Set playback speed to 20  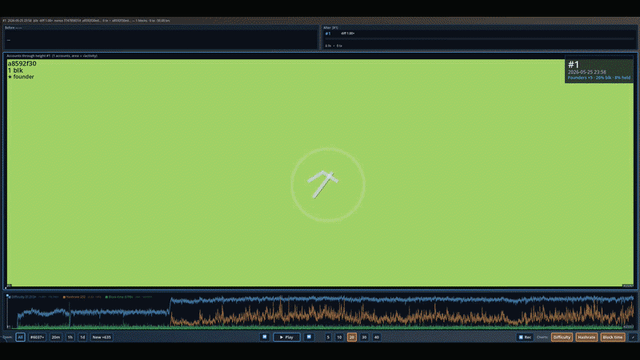pos(352,337)
